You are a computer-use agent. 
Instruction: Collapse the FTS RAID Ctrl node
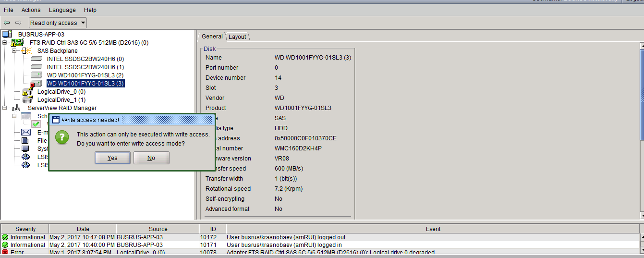tap(5, 43)
